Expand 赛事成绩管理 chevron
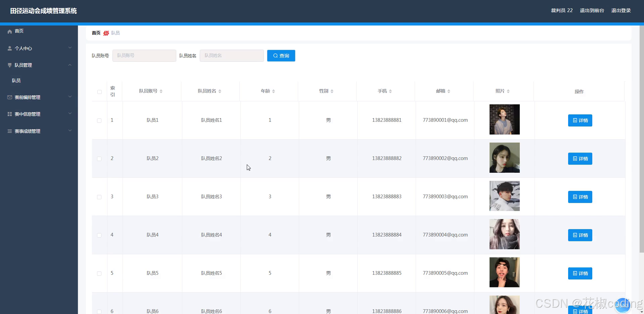This screenshot has height=314, width=644. pos(70,130)
